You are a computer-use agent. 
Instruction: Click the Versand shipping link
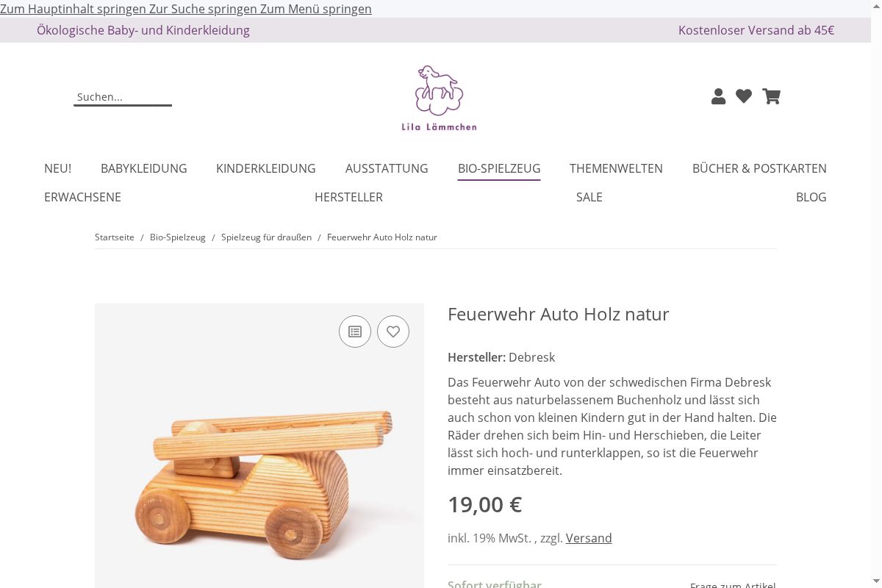(589, 538)
